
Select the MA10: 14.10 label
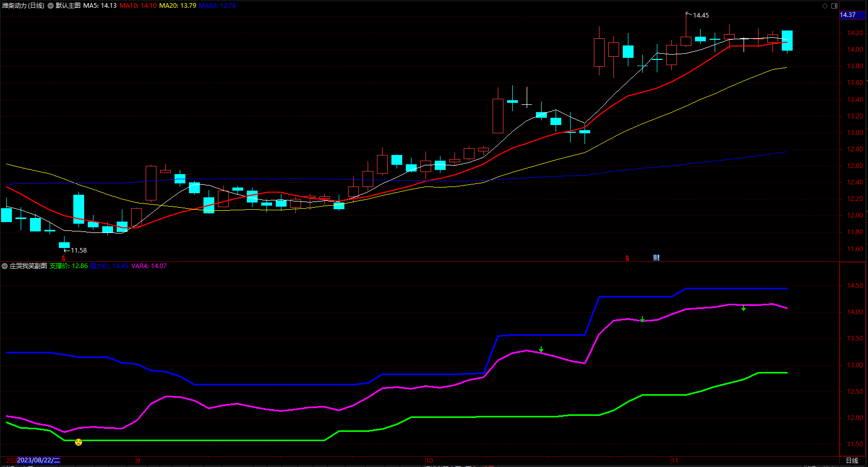pos(138,6)
